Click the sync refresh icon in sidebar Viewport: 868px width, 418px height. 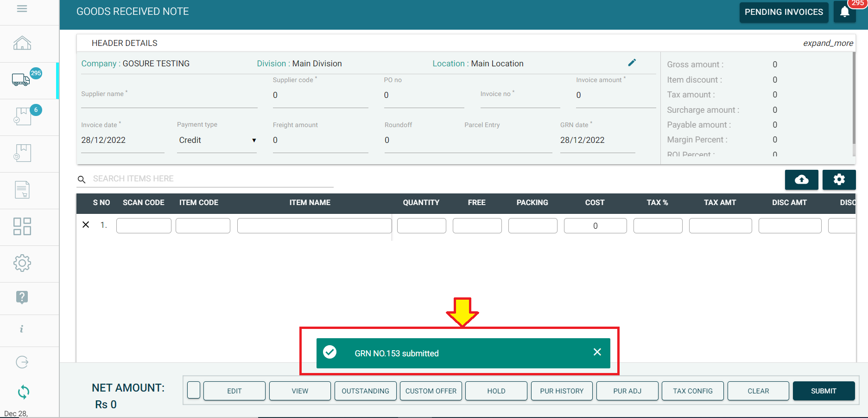pos(23,392)
